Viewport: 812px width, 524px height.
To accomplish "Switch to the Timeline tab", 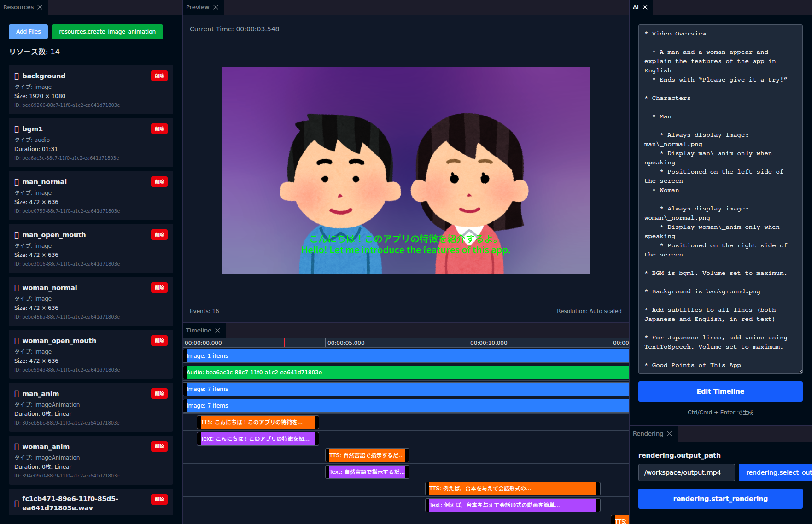I will pos(199,330).
